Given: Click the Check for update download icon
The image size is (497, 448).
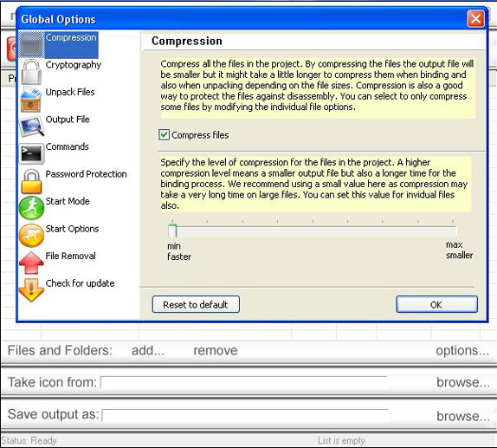Looking at the screenshot, I should click(x=31, y=289).
